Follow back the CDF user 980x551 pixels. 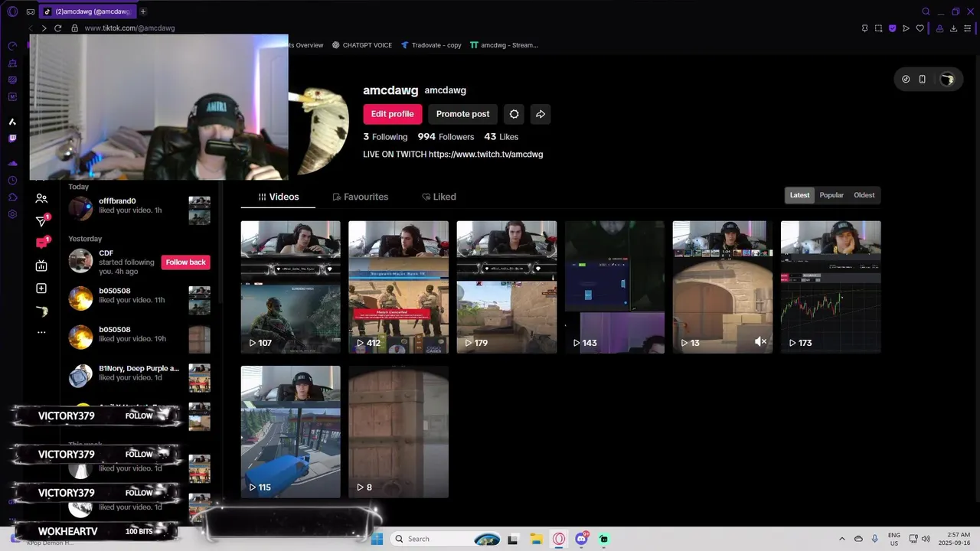pyautogui.click(x=185, y=262)
